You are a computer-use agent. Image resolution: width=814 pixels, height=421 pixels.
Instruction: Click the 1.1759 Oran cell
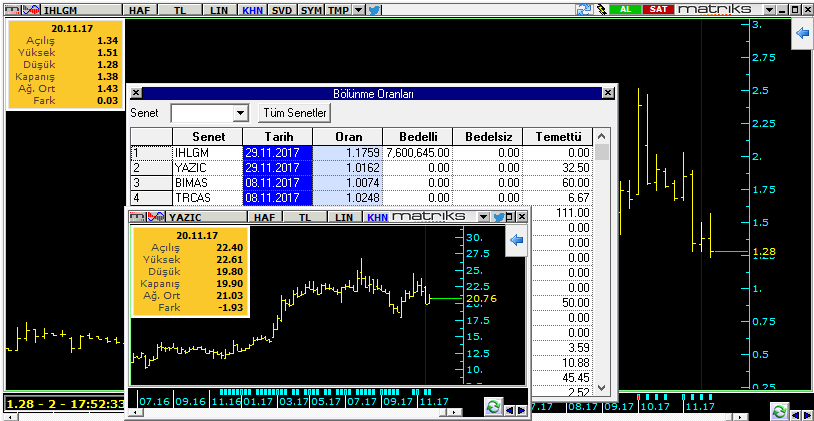pos(348,153)
